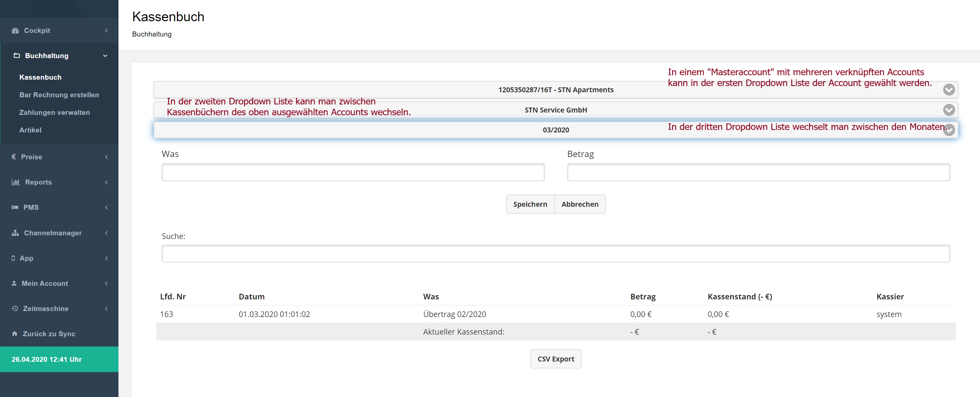This screenshot has height=397, width=980.
Task: Click the history icon beside Zeitmaschine
Action: (15, 308)
